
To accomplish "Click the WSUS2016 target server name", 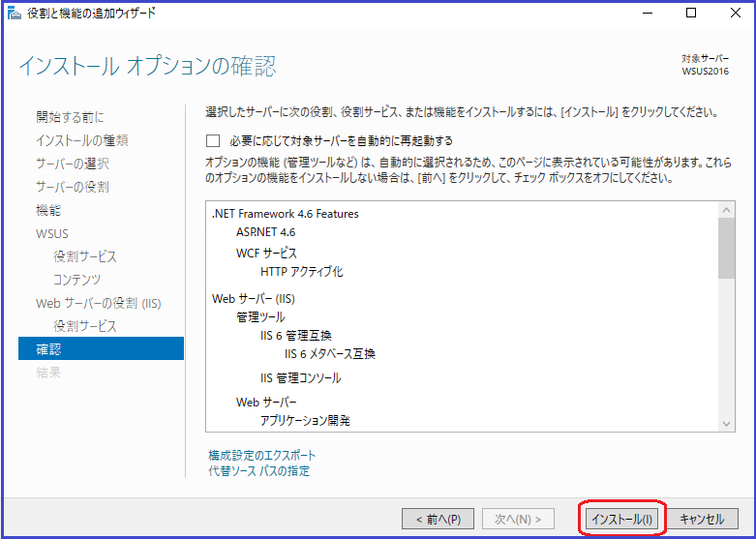I will point(706,72).
